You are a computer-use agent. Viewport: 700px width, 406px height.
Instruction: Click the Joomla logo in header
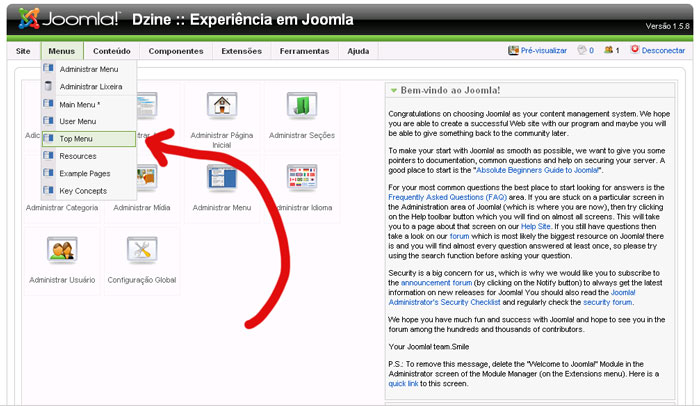70,19
